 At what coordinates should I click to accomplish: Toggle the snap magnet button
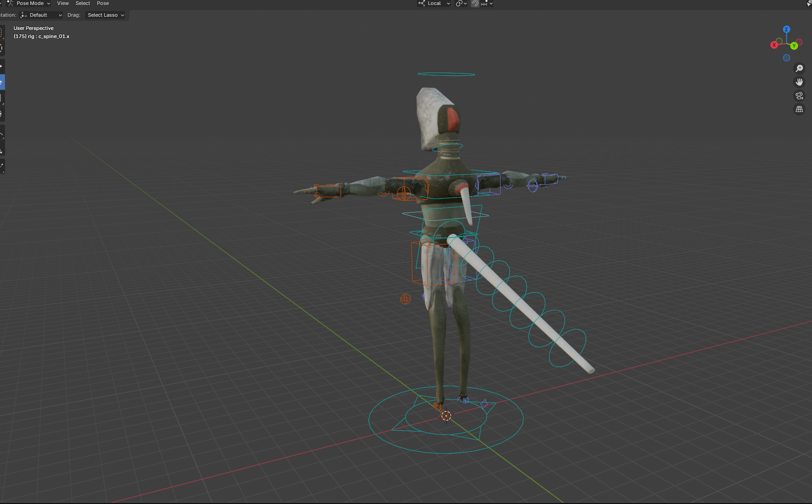point(475,3)
